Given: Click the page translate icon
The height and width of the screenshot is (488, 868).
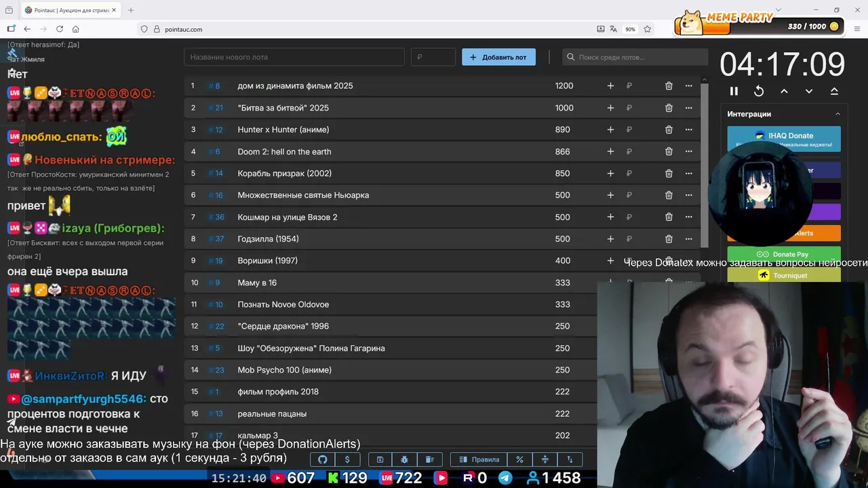Looking at the screenshot, I should (614, 29).
